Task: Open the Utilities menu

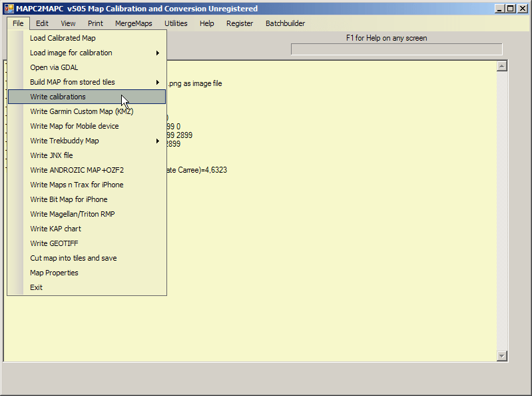Action: (176, 23)
